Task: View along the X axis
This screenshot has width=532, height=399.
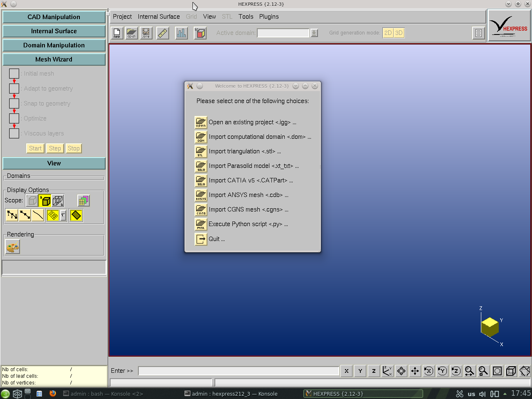Action: pyautogui.click(x=347, y=371)
